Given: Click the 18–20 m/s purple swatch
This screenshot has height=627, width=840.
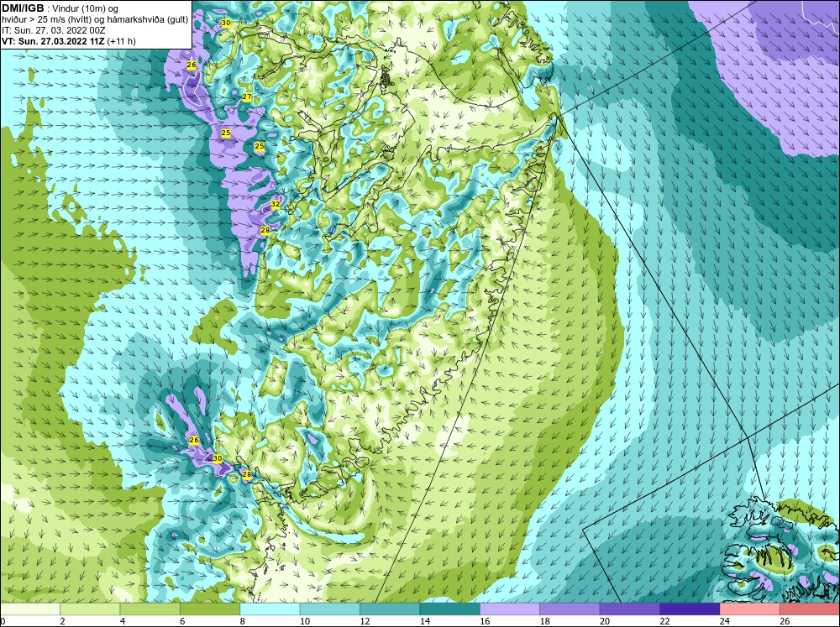Looking at the screenshot, I should 570,609.
